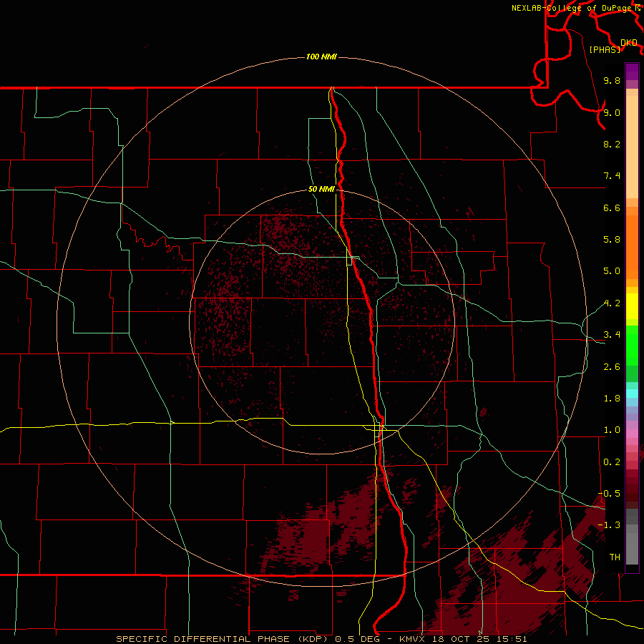The height and width of the screenshot is (644, 644).
Task: Click the 3.4 legend value
Action: click(x=612, y=335)
